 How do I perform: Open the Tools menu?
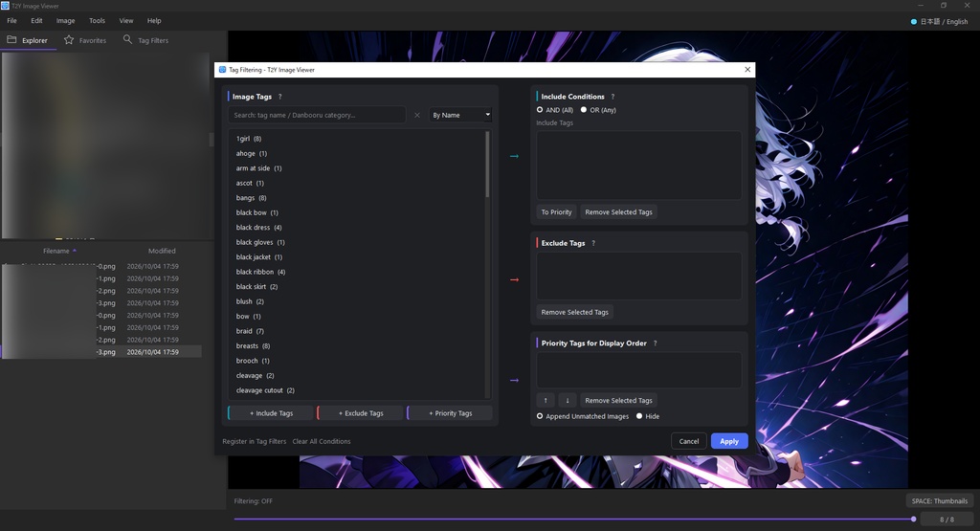(97, 21)
